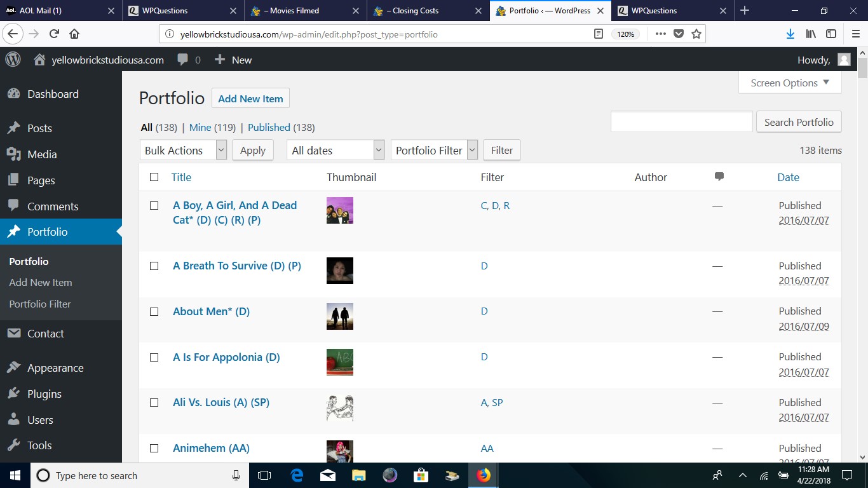Open Add New Item in sidebar submenu

click(x=41, y=282)
